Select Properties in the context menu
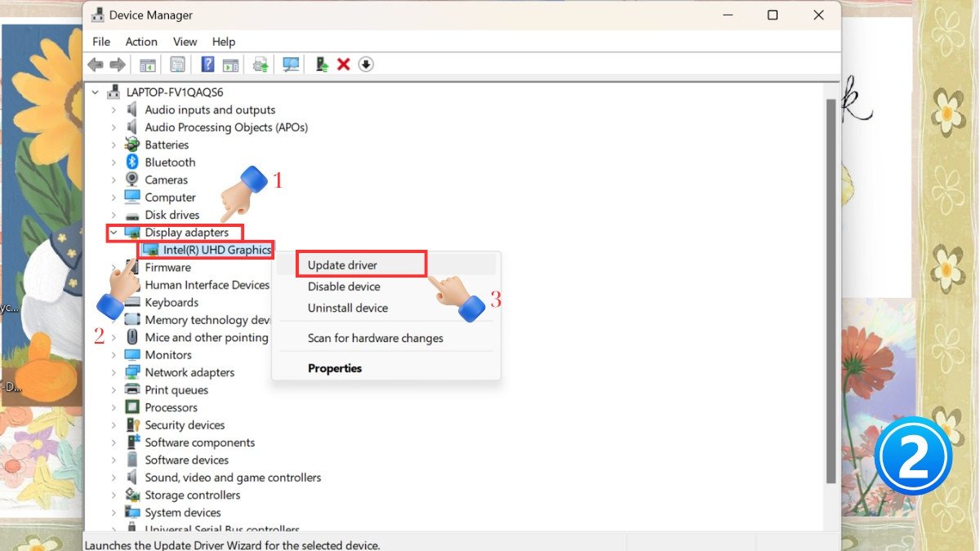980x551 pixels. (x=334, y=368)
